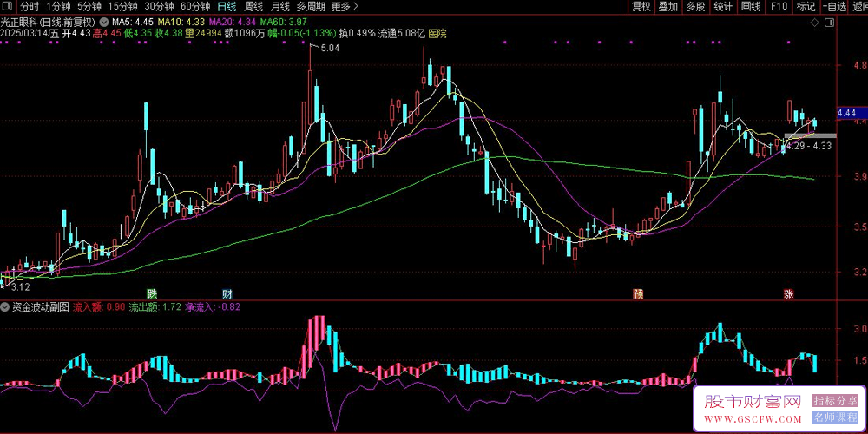Click the MA60: 3.97 indicator value
Image resolution: width=868 pixels, height=434 pixels.
point(284,23)
